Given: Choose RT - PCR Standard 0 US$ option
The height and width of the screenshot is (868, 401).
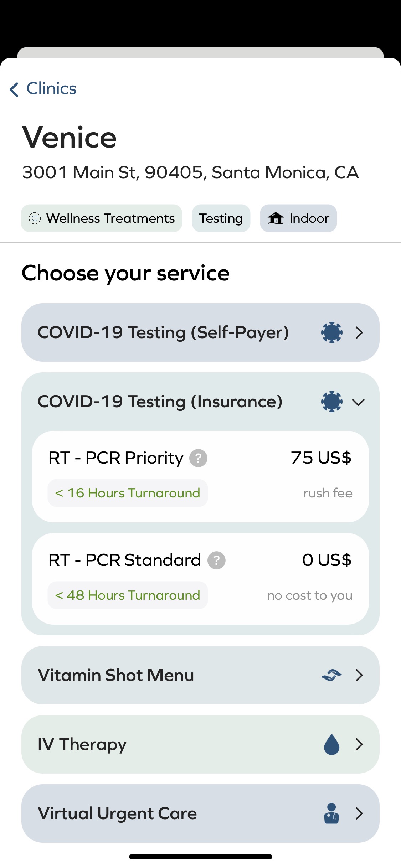Looking at the screenshot, I should [x=200, y=579].
